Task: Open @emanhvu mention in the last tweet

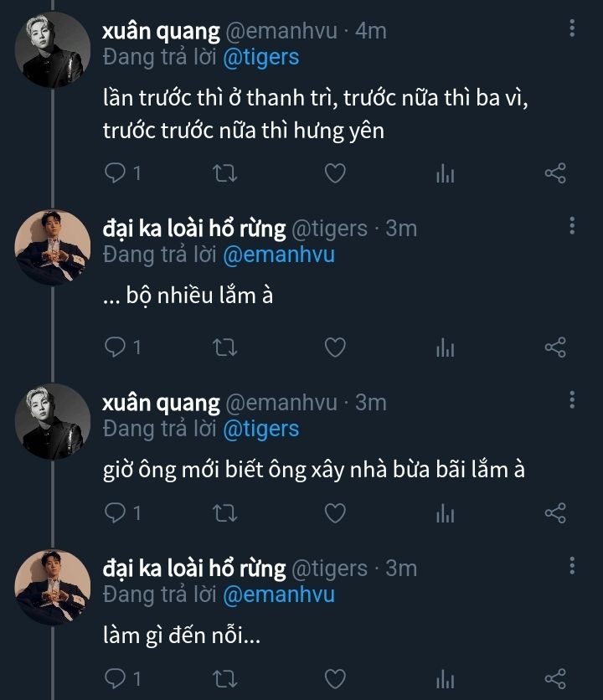Action: 279,594
